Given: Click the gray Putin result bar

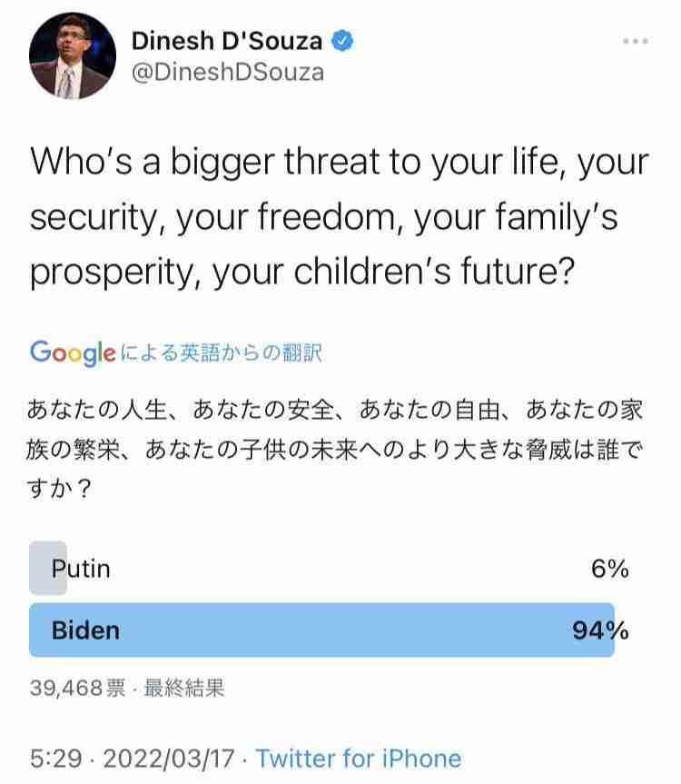Looking at the screenshot, I should (48, 568).
